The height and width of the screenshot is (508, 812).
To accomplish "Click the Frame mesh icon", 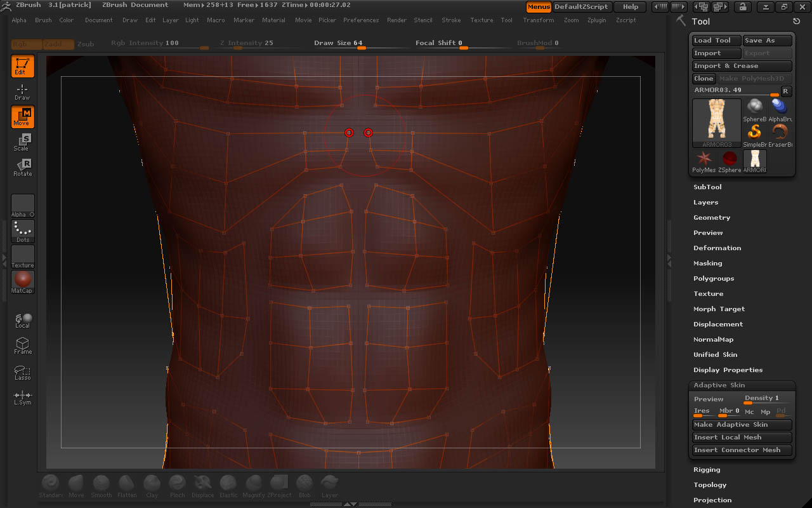I will (22, 345).
